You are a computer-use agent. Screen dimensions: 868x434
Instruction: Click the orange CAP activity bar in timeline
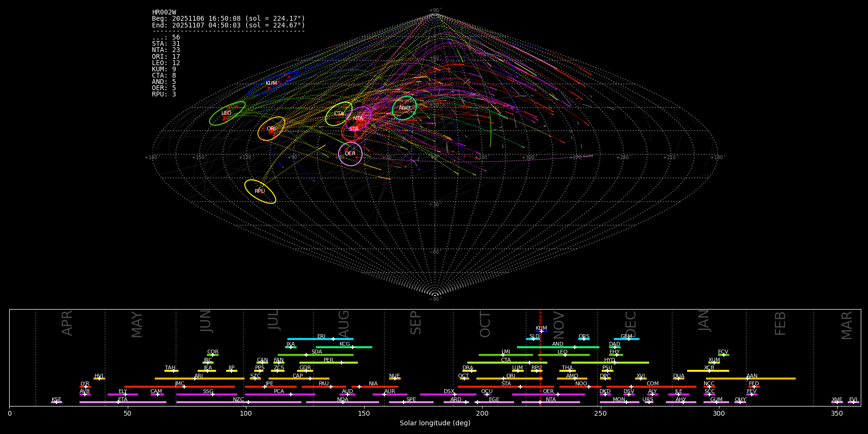coord(299,379)
